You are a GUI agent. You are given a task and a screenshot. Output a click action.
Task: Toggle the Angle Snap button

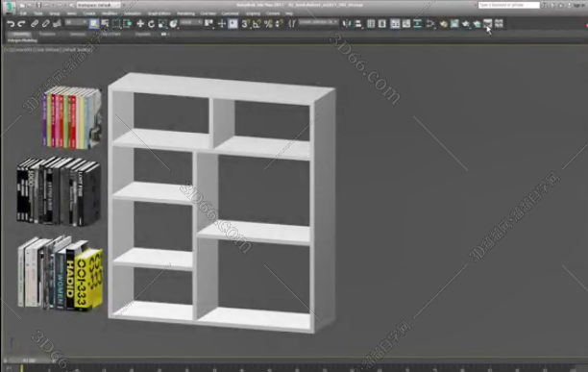click(x=257, y=24)
